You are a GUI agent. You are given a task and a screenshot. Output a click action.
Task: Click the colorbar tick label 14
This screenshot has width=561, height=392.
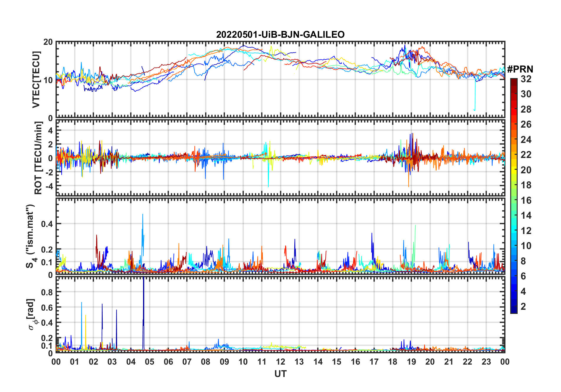[526, 215]
